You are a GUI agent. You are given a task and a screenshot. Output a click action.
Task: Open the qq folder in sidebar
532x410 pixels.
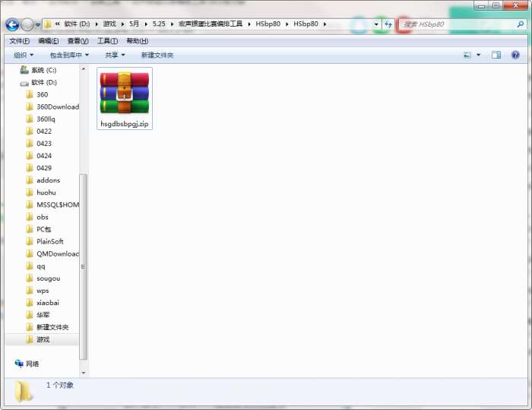coord(41,266)
